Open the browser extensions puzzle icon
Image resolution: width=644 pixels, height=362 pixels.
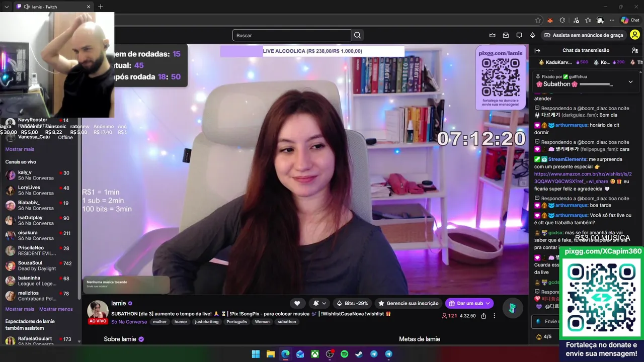coord(562,20)
